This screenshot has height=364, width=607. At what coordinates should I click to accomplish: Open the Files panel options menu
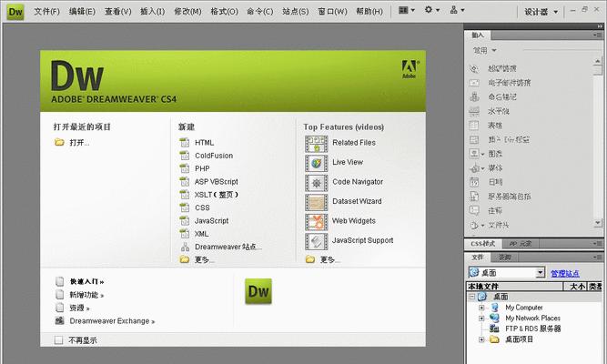(597, 258)
